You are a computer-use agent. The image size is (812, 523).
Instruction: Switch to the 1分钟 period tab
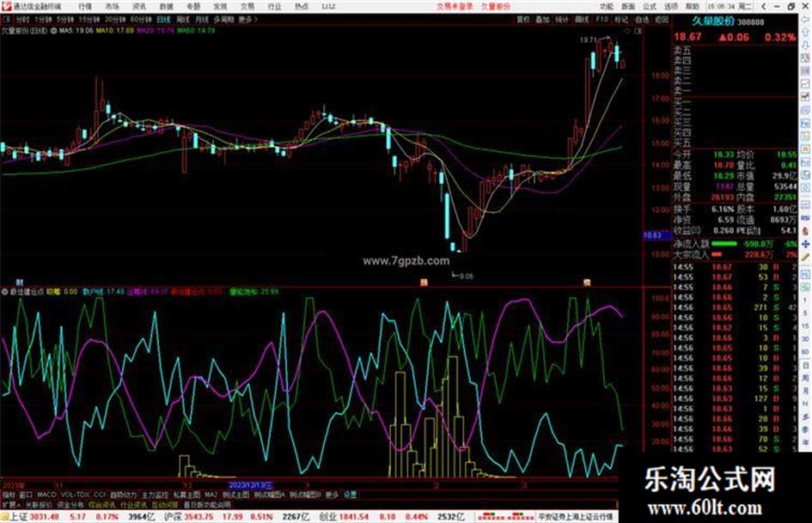point(43,19)
